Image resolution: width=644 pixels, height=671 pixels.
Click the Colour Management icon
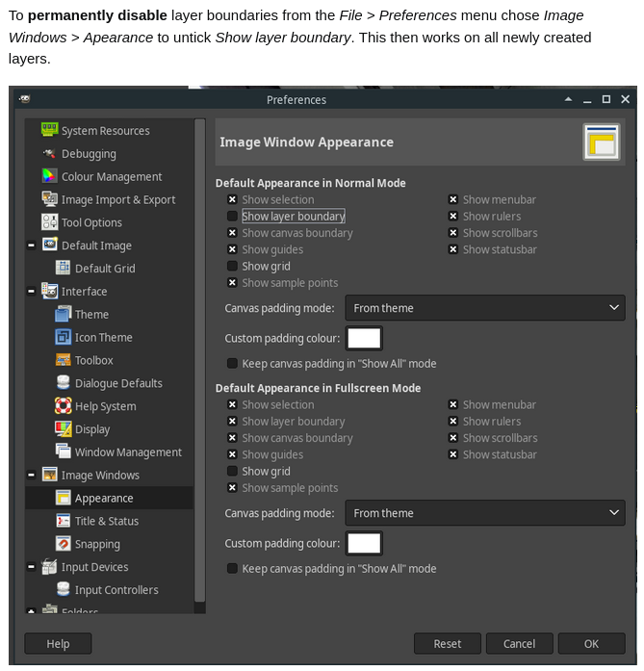[x=50, y=176]
